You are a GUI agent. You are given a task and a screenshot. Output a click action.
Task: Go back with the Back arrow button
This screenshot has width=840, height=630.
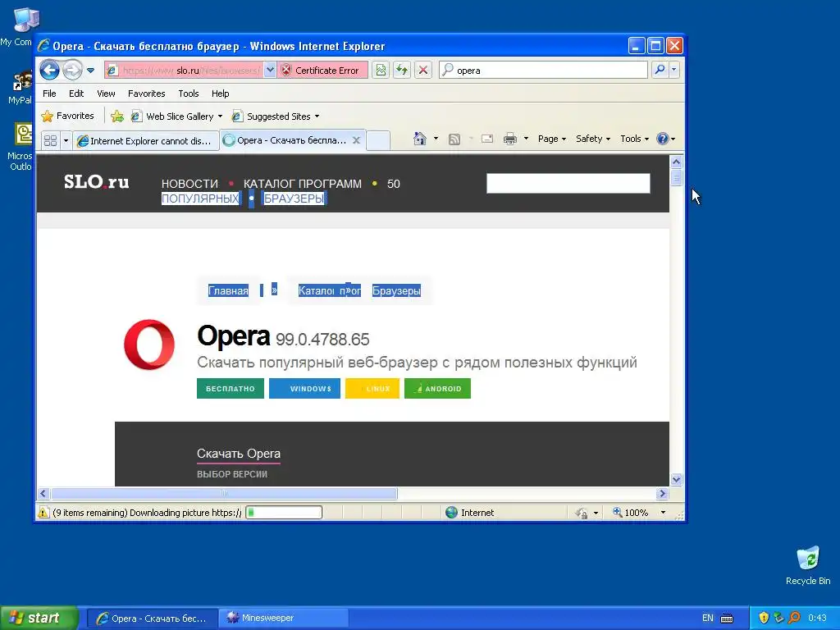pyautogui.click(x=49, y=71)
